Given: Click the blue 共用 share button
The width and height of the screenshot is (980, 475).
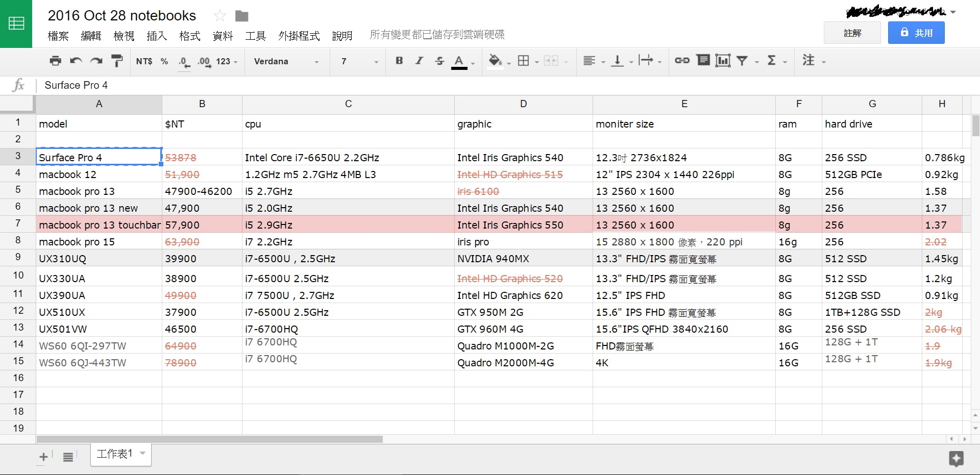Looking at the screenshot, I should coord(916,33).
